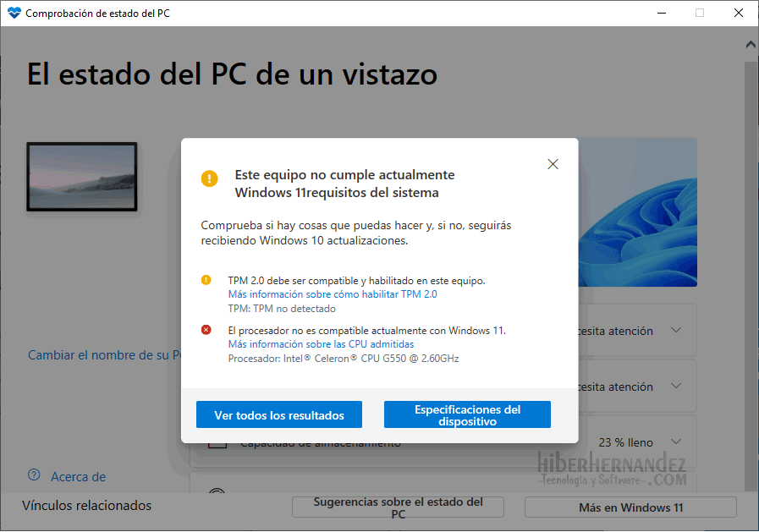Close the Comprobación de estado del PC window
Viewport: 759px width, 532px height.
738,13
